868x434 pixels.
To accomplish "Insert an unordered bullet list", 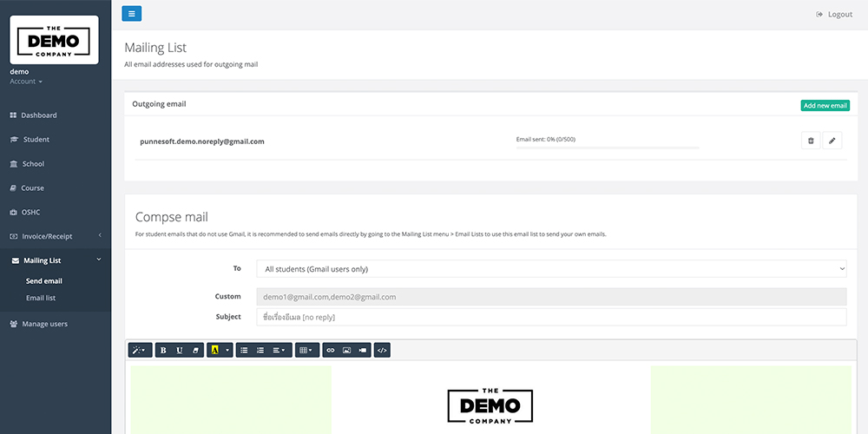I will [x=244, y=350].
